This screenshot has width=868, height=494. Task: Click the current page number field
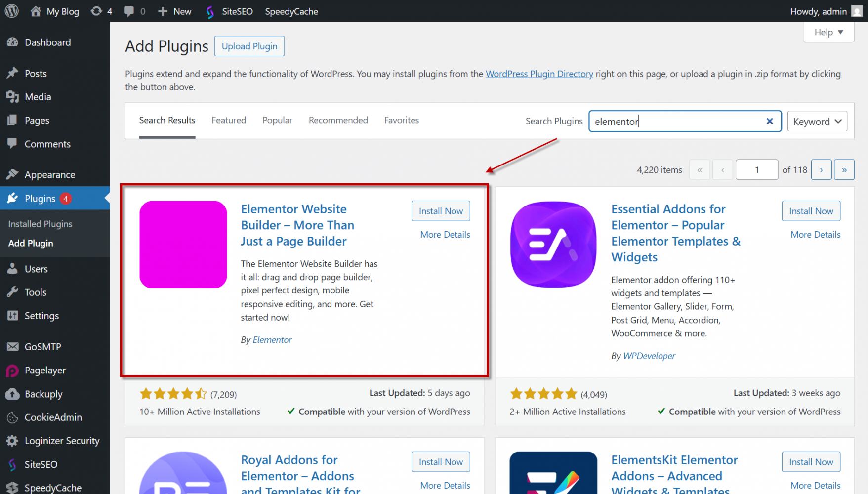[756, 170]
